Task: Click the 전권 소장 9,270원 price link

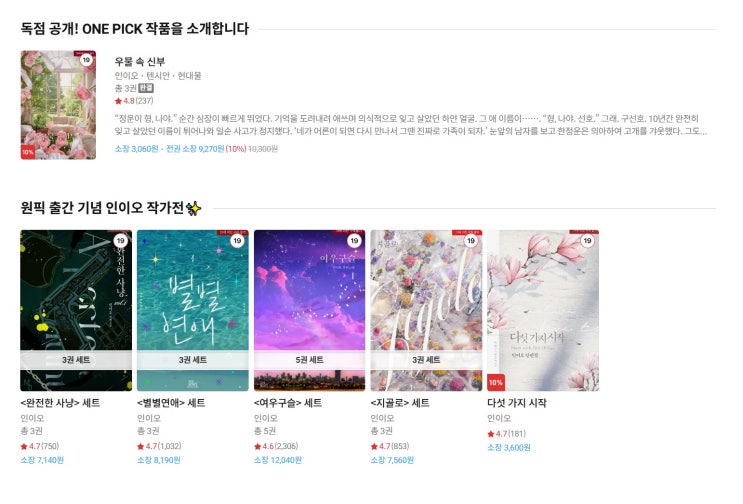Action: point(195,149)
